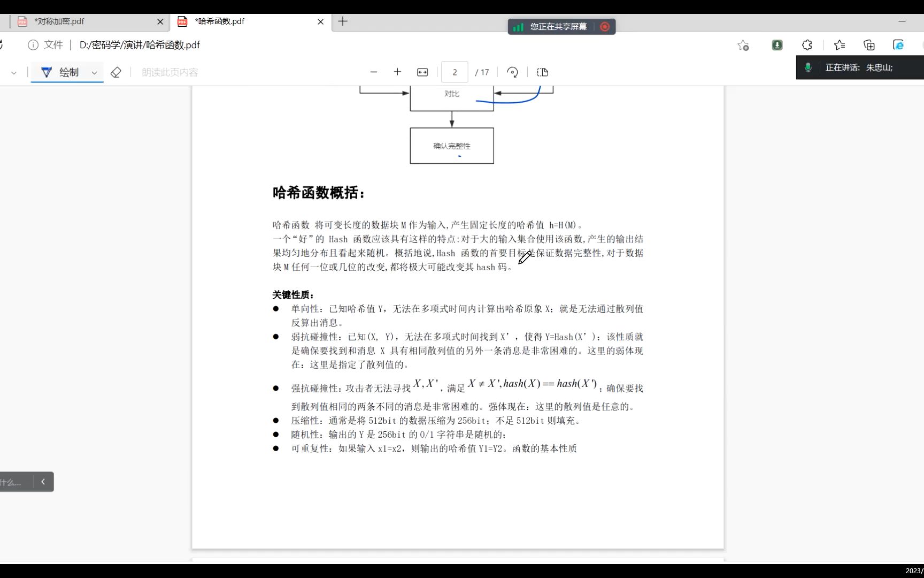Collapse the left side panel arrow
The width and height of the screenshot is (924, 578).
43,482
